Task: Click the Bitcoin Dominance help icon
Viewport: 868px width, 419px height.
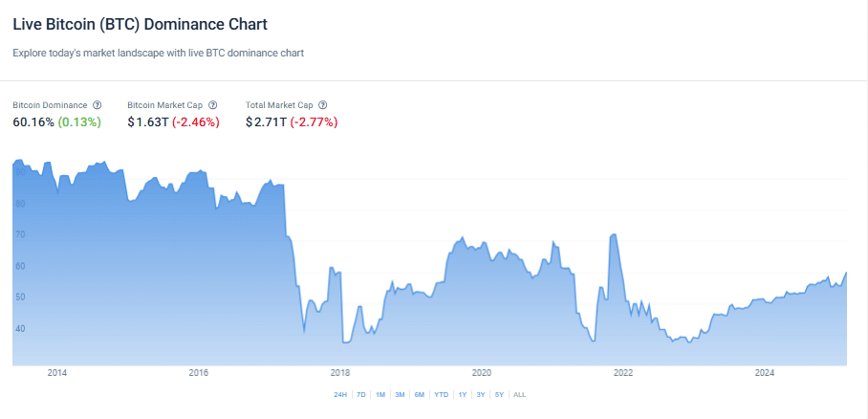Action: click(97, 104)
